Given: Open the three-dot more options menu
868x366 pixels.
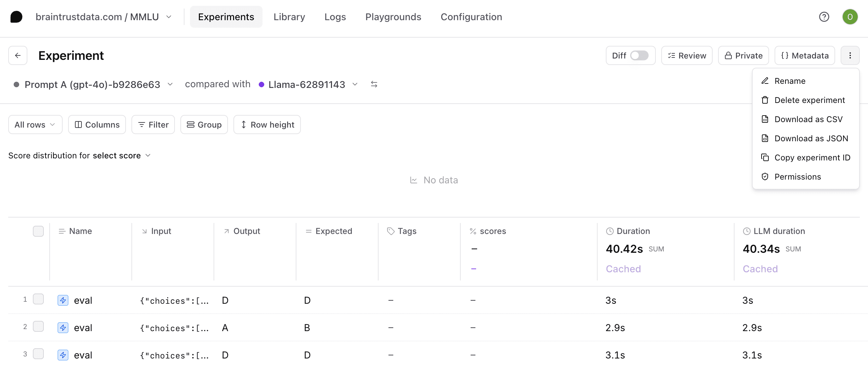Looking at the screenshot, I should pyautogui.click(x=850, y=55).
